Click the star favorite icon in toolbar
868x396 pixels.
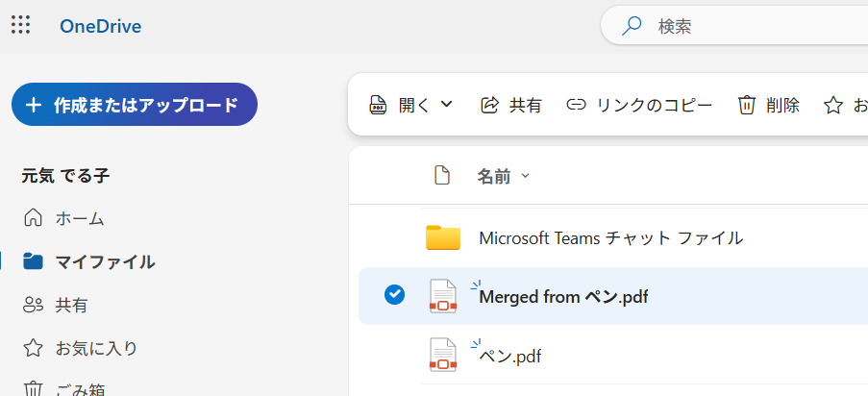click(833, 105)
